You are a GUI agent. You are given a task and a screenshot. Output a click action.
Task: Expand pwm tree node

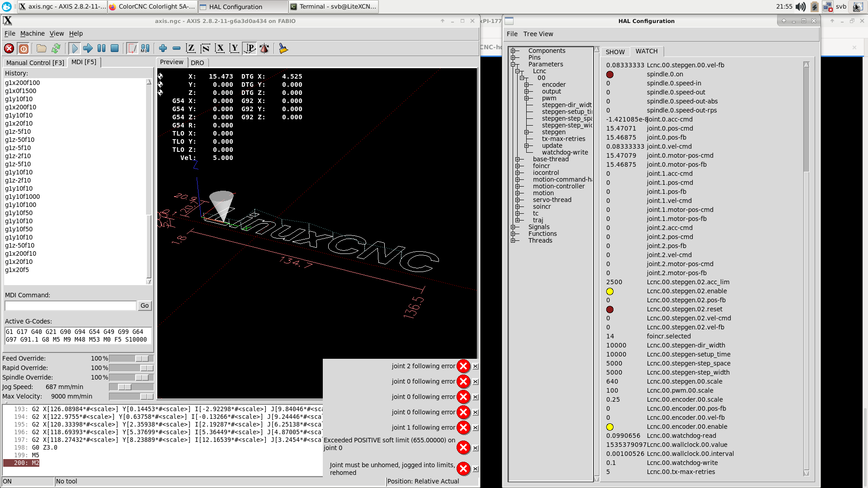click(527, 99)
